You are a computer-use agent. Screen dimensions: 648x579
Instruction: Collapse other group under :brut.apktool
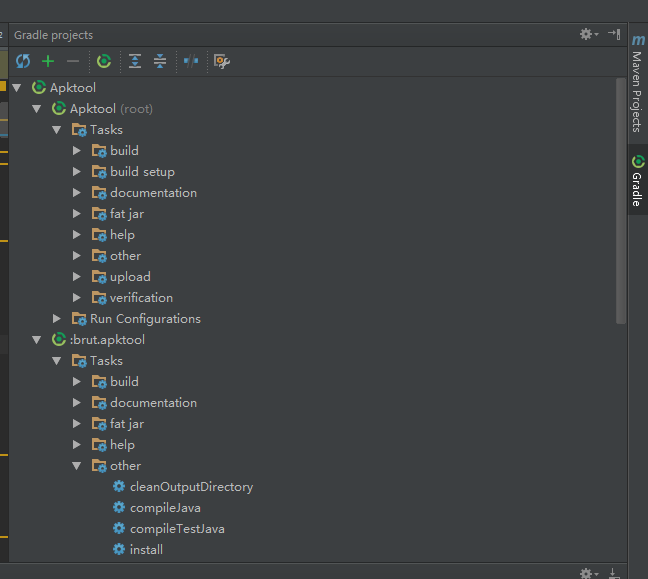pos(76,466)
